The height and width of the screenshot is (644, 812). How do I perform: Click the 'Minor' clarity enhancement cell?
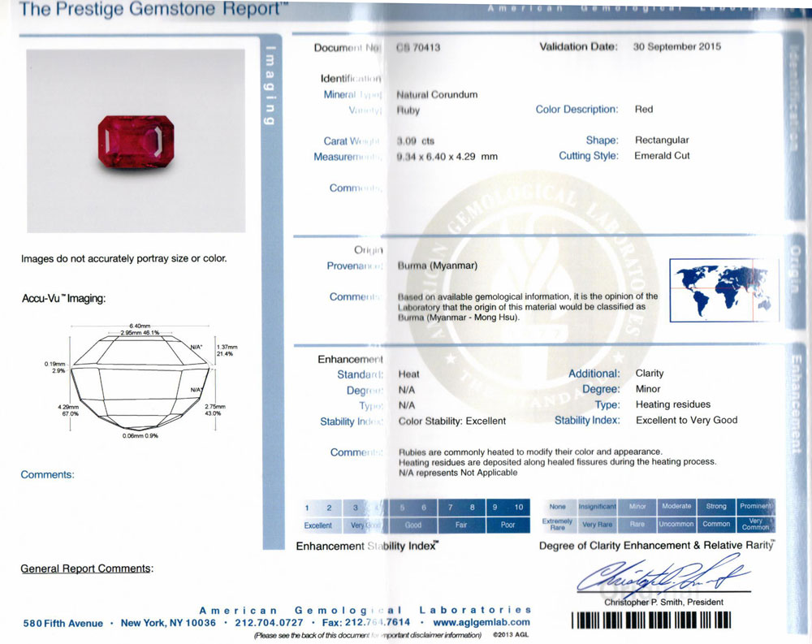[637, 506]
